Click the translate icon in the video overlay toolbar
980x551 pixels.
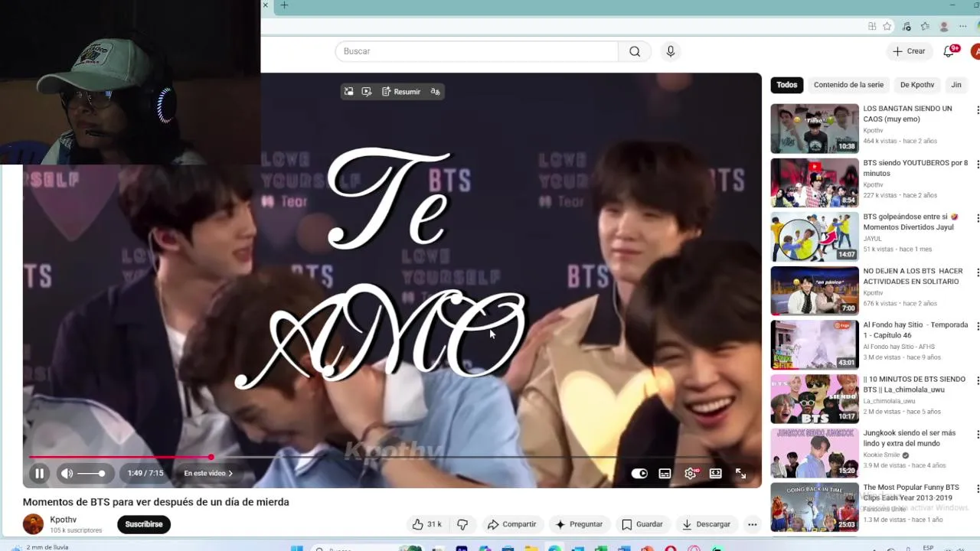click(x=435, y=92)
